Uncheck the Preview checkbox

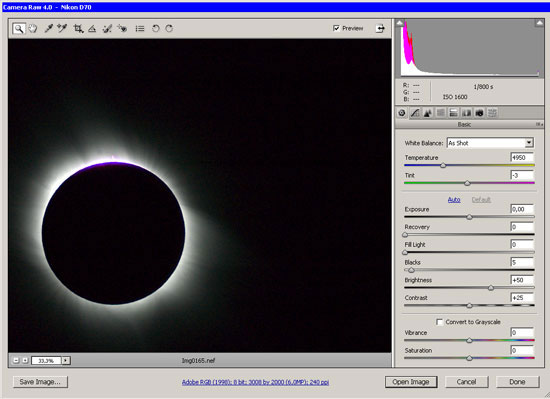[x=336, y=28]
